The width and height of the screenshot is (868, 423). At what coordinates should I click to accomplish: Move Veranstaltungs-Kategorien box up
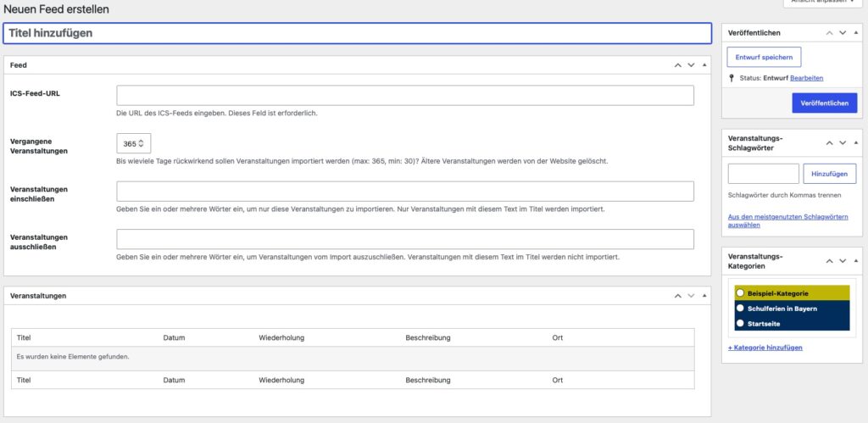(x=829, y=261)
